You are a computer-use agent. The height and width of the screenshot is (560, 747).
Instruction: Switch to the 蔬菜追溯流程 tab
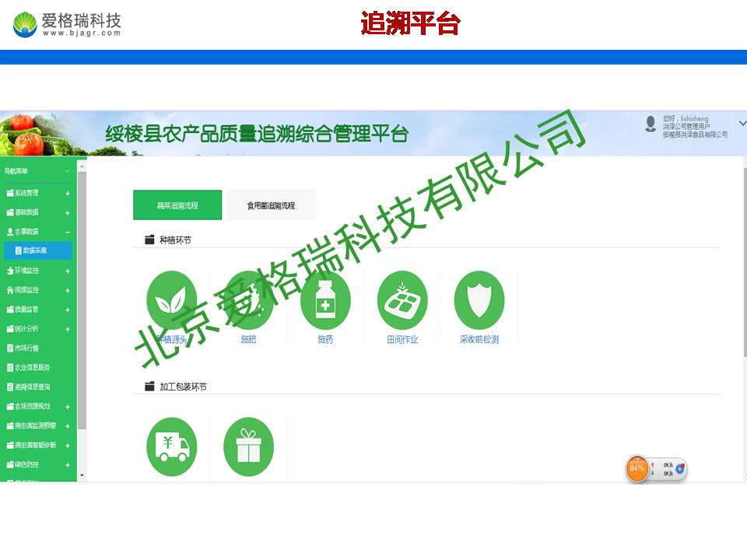click(x=177, y=205)
